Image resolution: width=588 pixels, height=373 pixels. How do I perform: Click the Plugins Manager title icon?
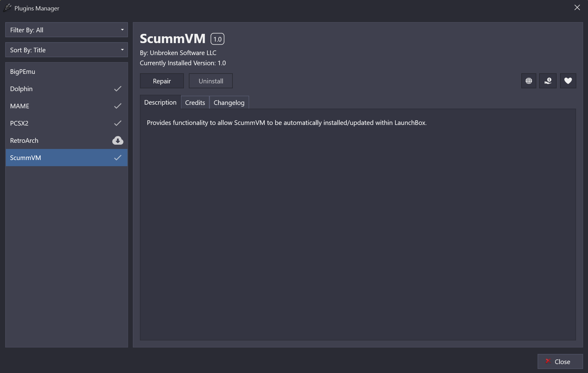(x=7, y=8)
